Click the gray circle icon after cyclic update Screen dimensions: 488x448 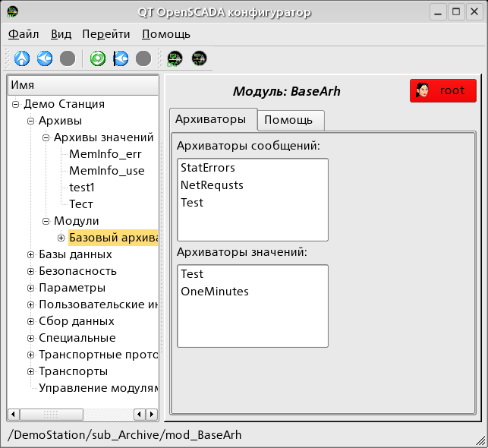(x=143, y=58)
